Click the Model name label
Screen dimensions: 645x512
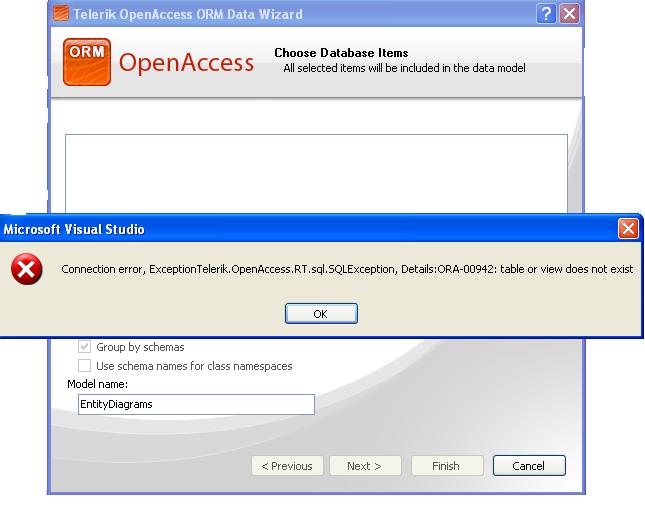click(97, 384)
